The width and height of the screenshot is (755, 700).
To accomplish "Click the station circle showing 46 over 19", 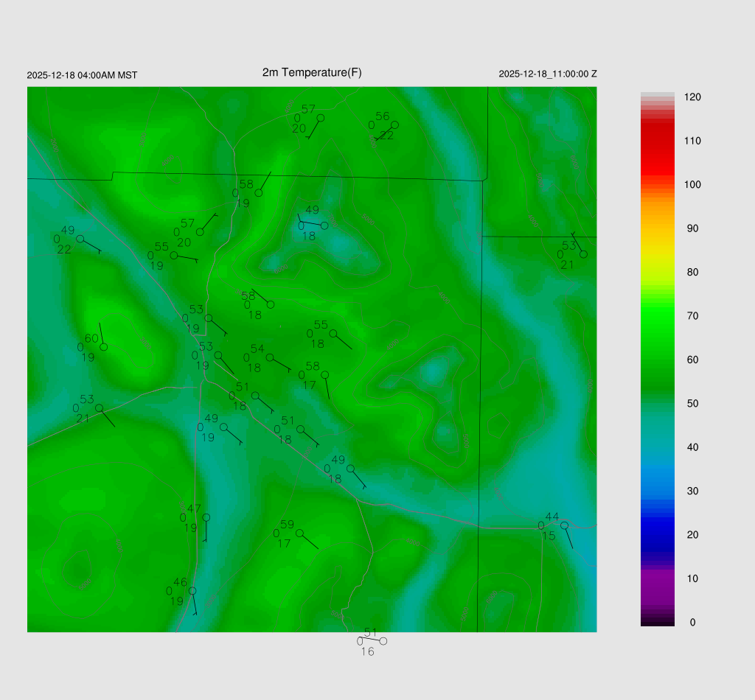I will 192,590.
